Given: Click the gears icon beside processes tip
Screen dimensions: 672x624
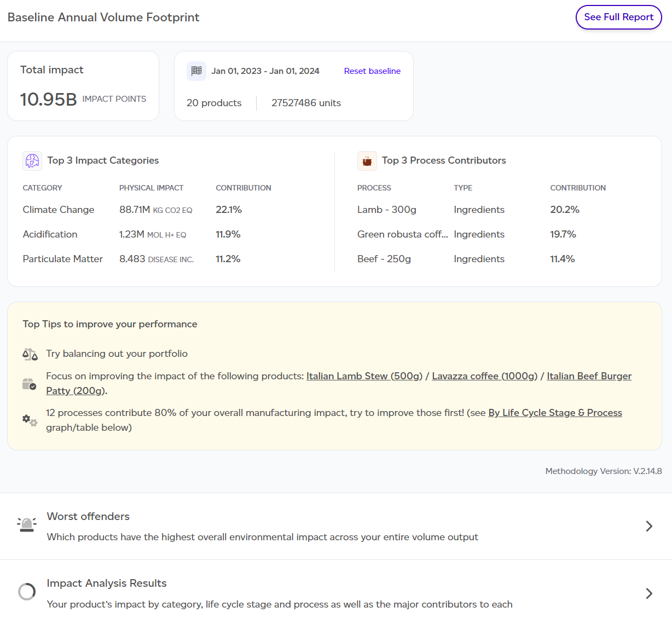Looking at the screenshot, I should click(x=30, y=420).
